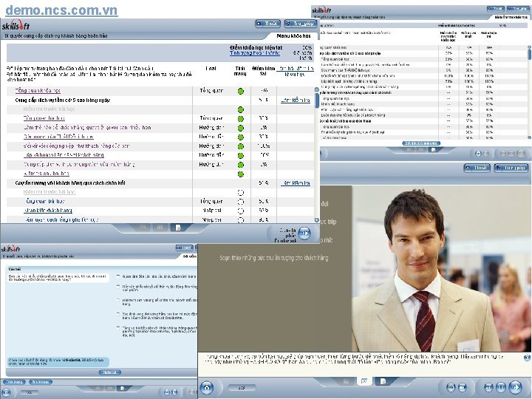The width and height of the screenshot is (532, 399).
Task: Click the page counter in the video player
Action: pos(242,387)
